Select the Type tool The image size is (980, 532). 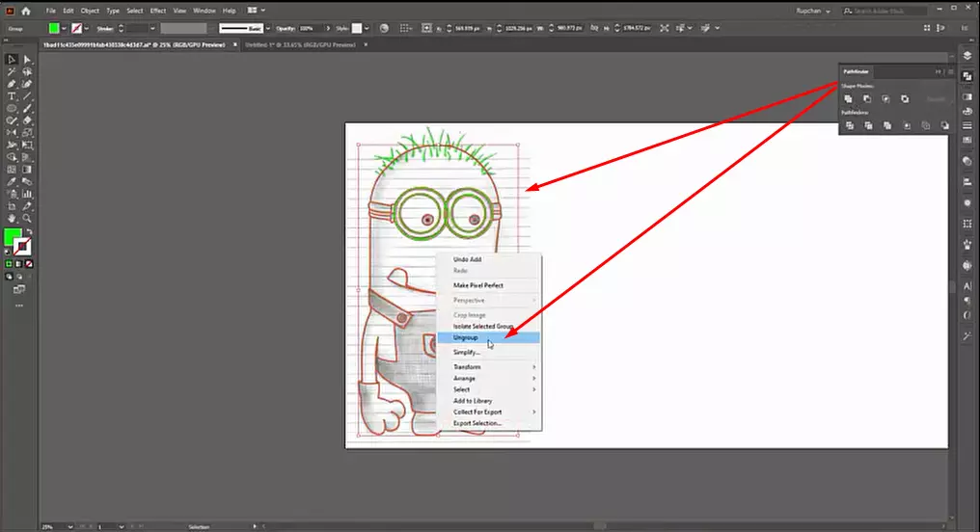[12, 96]
